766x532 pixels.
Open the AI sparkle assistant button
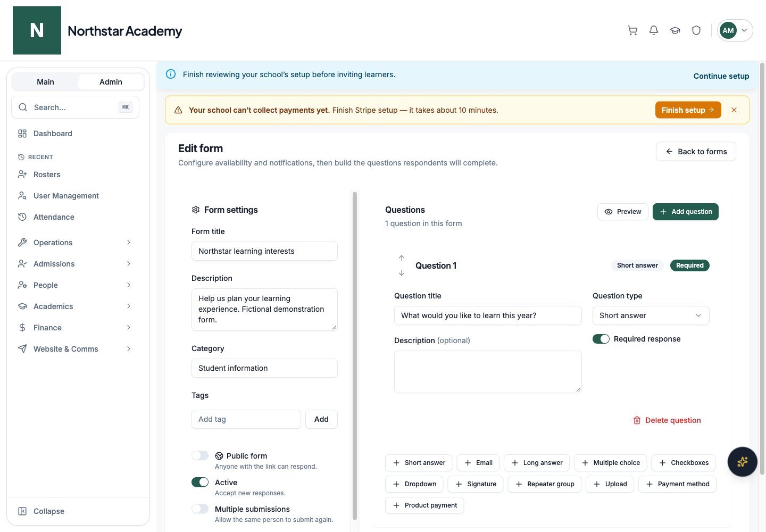coord(743,462)
